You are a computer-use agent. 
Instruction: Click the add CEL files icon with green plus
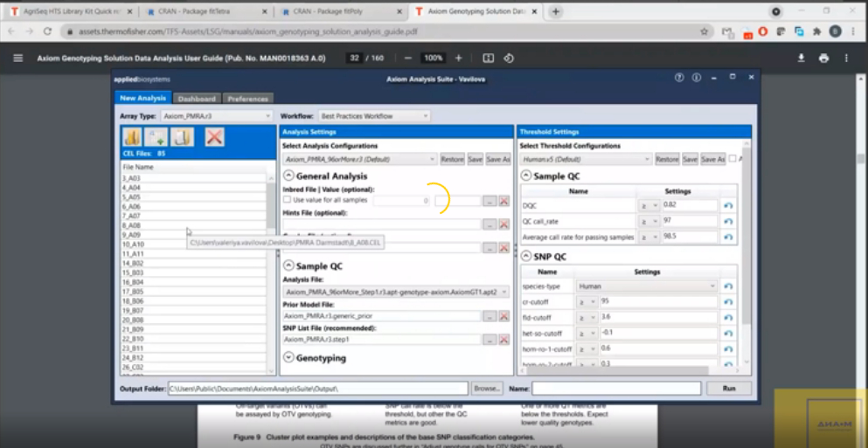(x=157, y=137)
